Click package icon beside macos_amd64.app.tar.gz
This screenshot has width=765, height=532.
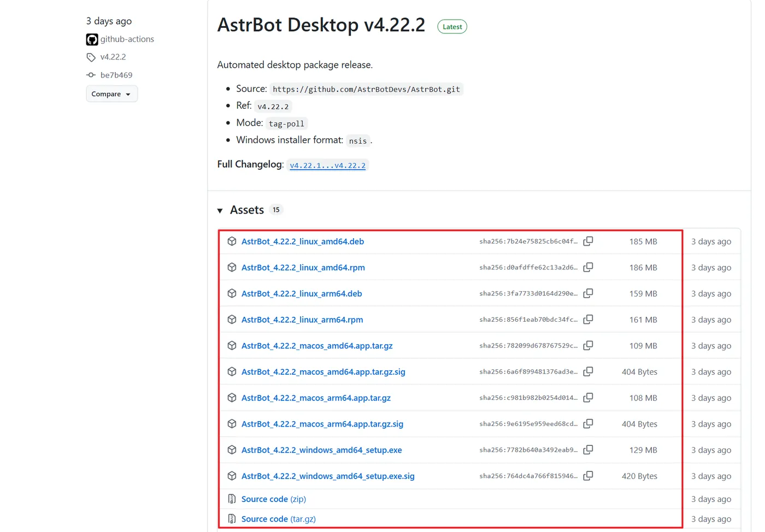tap(232, 346)
